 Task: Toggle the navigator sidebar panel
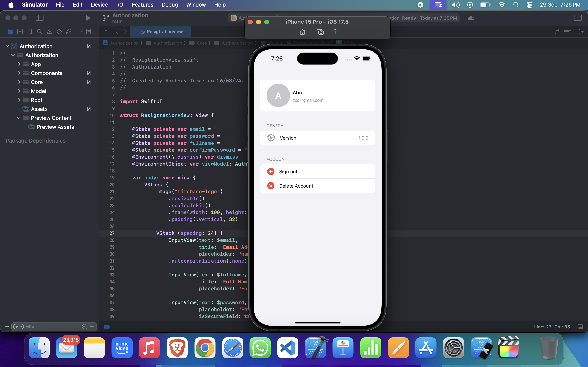[x=39, y=18]
